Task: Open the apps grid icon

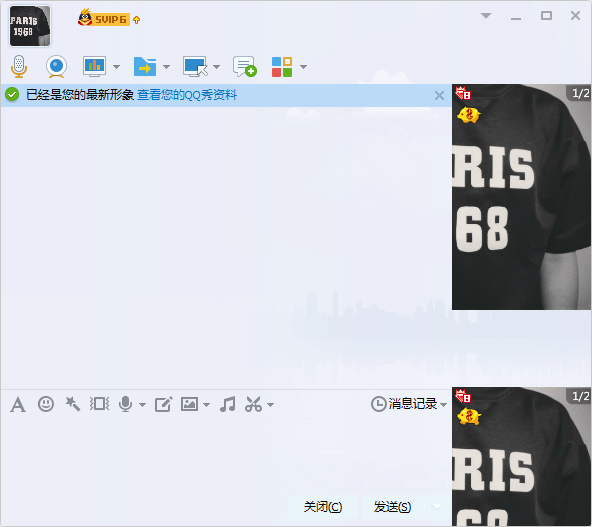Action: click(282, 67)
